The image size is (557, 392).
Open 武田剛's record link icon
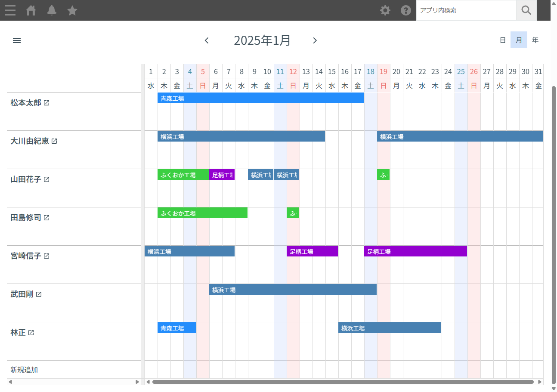[x=39, y=295]
